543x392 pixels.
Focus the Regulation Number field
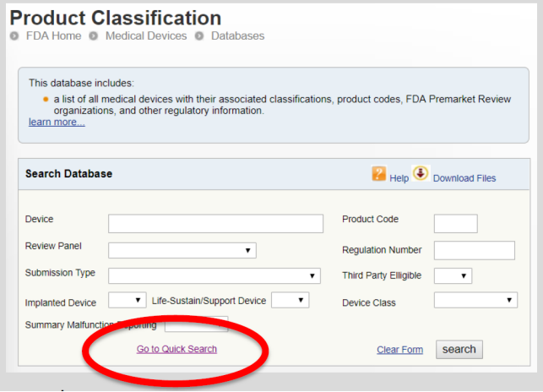[x=474, y=250]
